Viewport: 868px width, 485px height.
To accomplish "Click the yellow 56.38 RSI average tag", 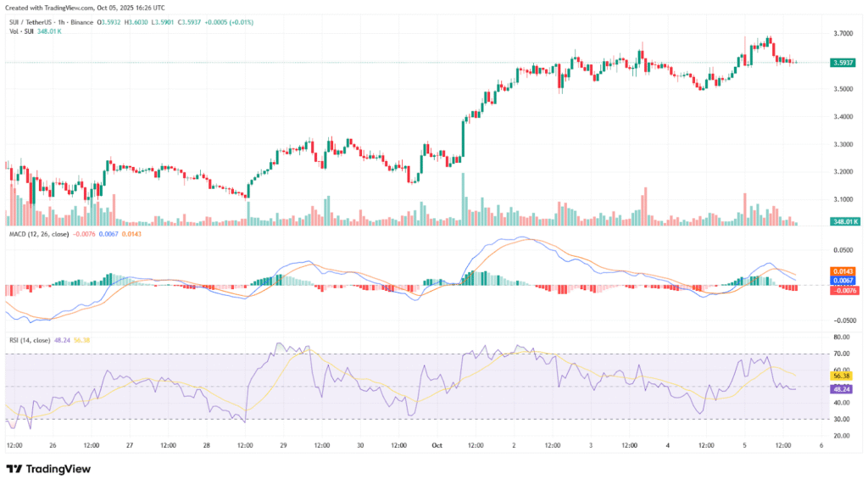I will pyautogui.click(x=843, y=376).
